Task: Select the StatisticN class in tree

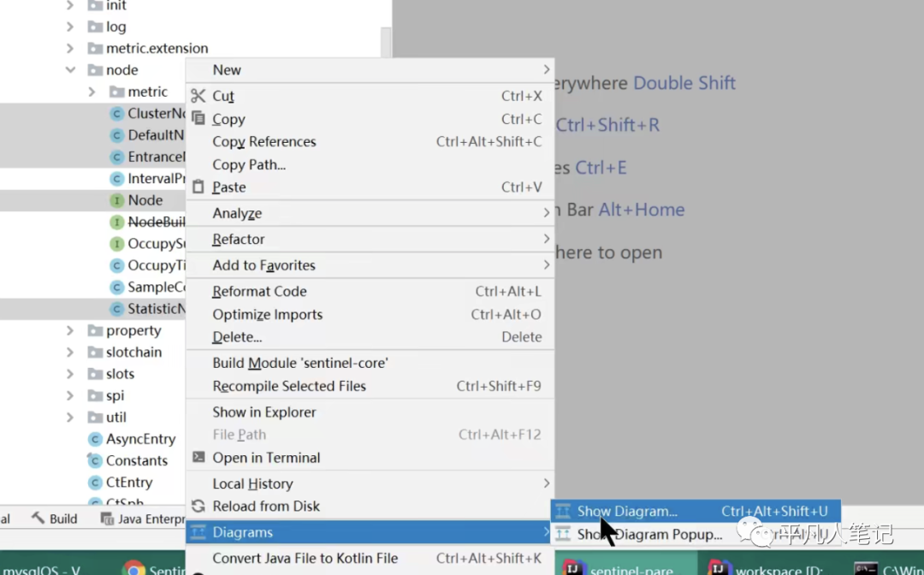Action: coord(157,309)
